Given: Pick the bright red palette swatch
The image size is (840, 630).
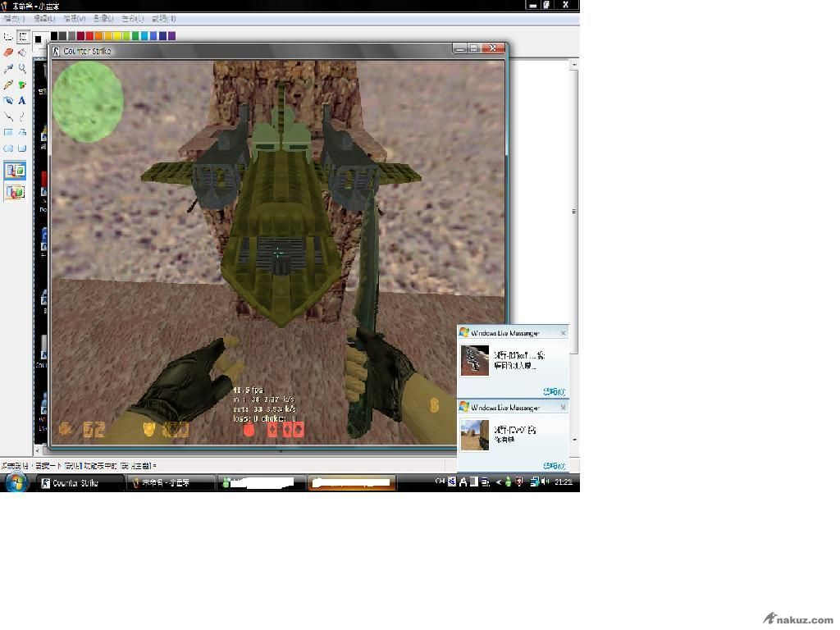Looking at the screenshot, I should [x=89, y=36].
